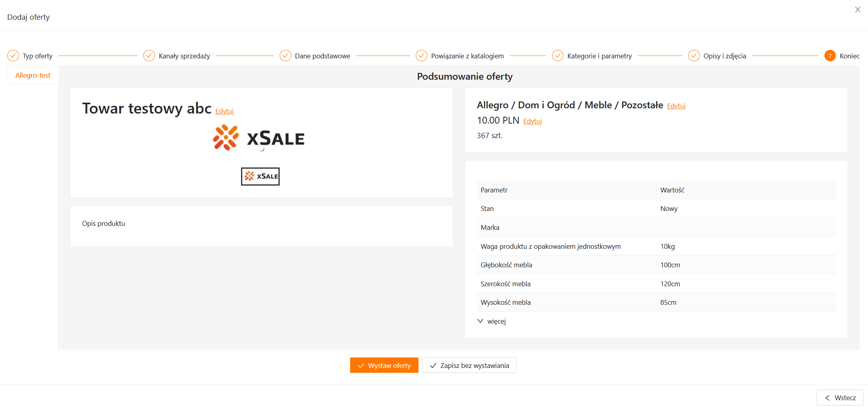
Task: Click Zapisz bez wystawiania button
Action: pyautogui.click(x=469, y=366)
